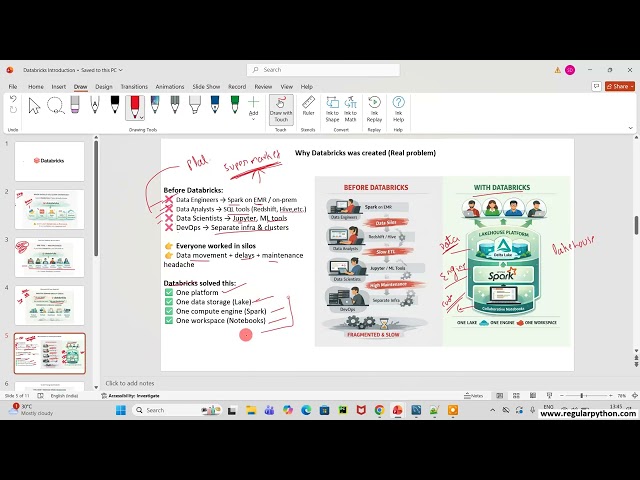Screen dimensions: 640x480
Task: Open the Share button dropdown arrow
Action: pyautogui.click(x=632, y=87)
